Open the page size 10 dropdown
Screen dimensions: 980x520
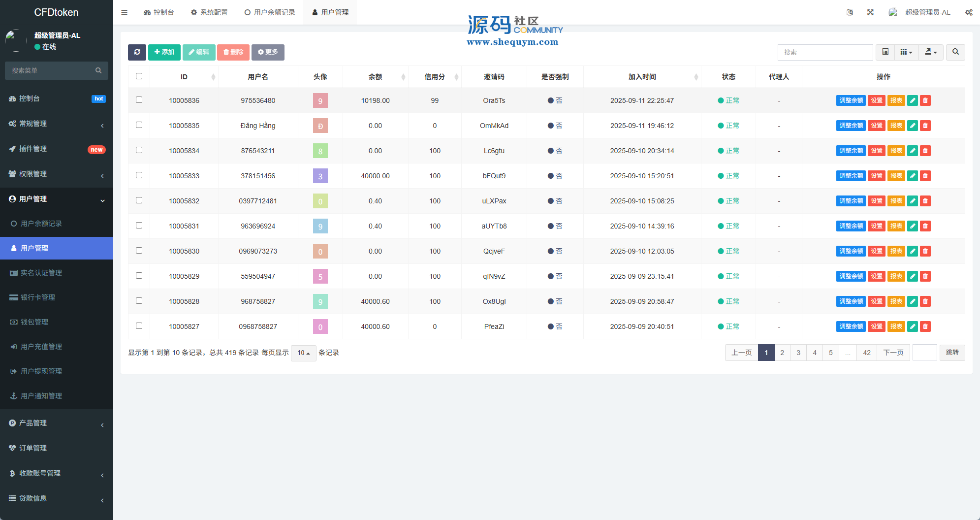tap(303, 353)
